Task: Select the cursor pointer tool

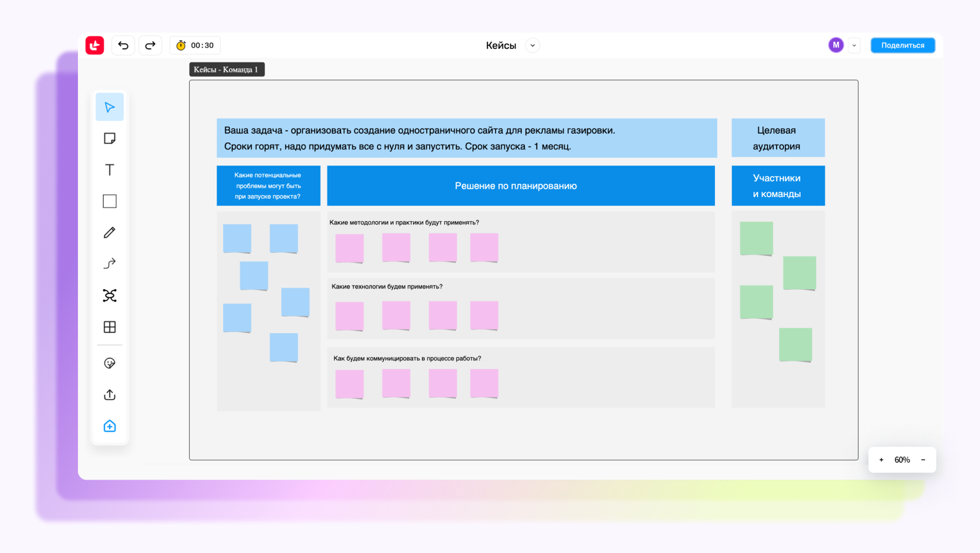Action: pyautogui.click(x=109, y=108)
